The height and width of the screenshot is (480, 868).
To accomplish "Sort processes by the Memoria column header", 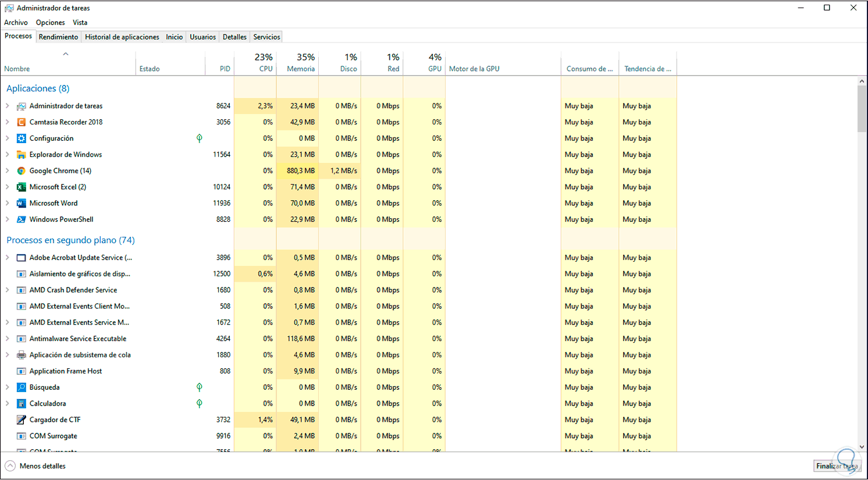I will pyautogui.click(x=298, y=63).
